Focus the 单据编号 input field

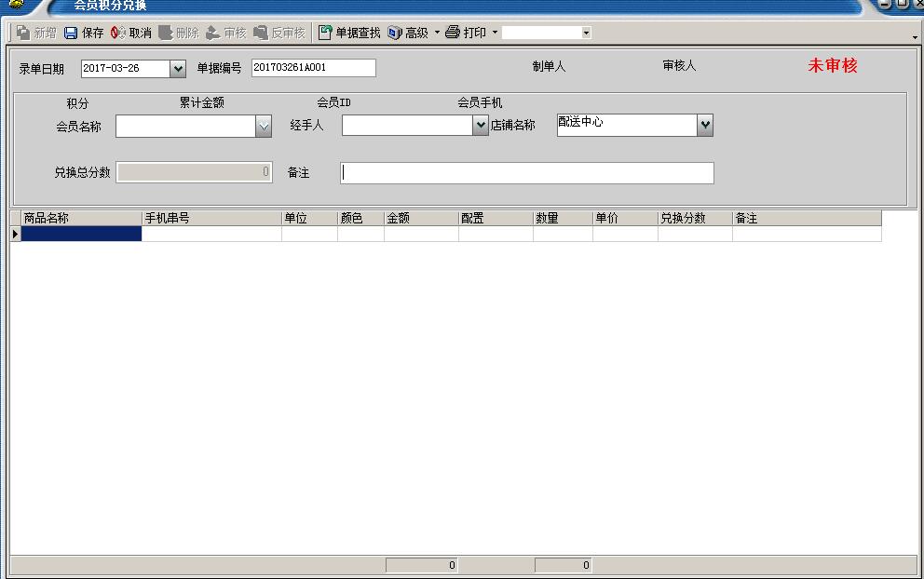(x=314, y=68)
